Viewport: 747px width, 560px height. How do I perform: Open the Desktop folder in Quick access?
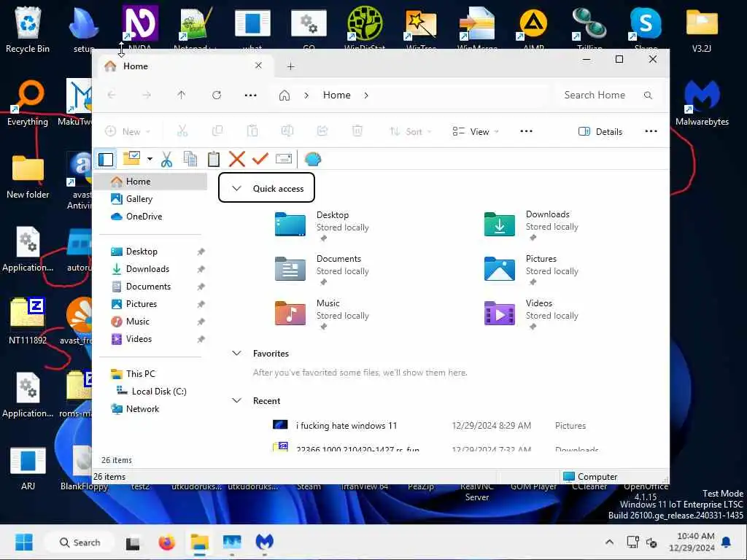pos(322,225)
